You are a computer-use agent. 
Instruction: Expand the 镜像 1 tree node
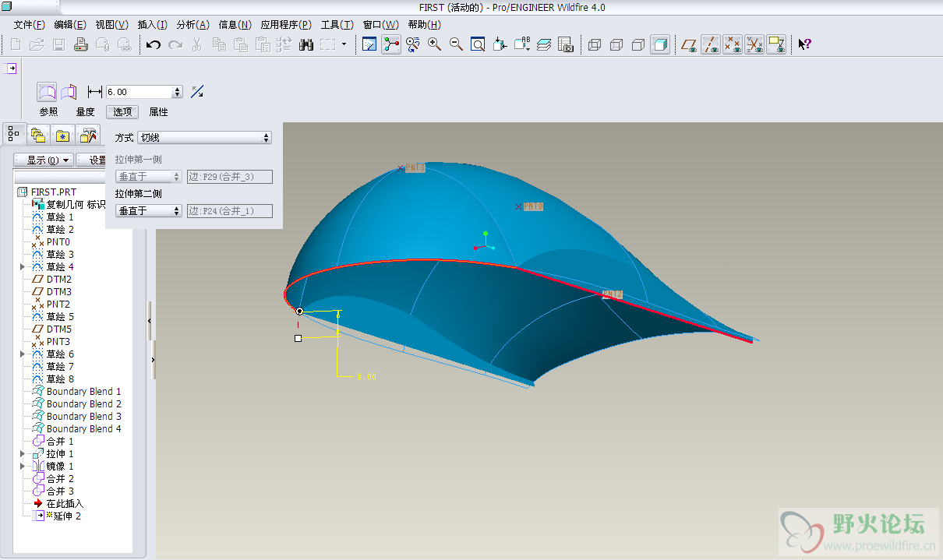23,467
